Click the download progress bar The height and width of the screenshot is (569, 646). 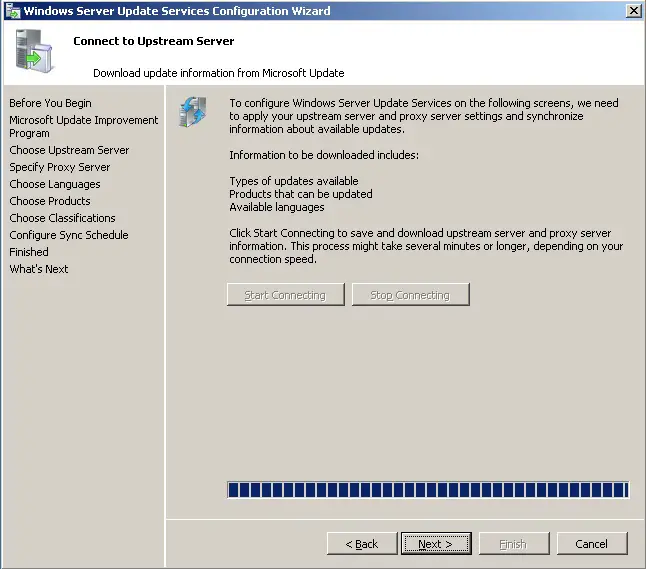point(428,490)
